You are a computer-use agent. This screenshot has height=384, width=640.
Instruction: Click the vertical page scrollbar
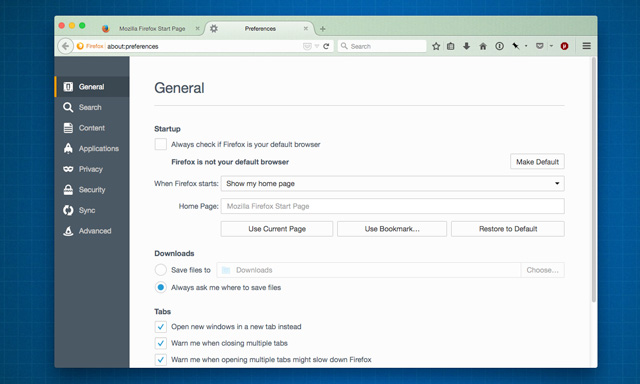click(x=594, y=180)
